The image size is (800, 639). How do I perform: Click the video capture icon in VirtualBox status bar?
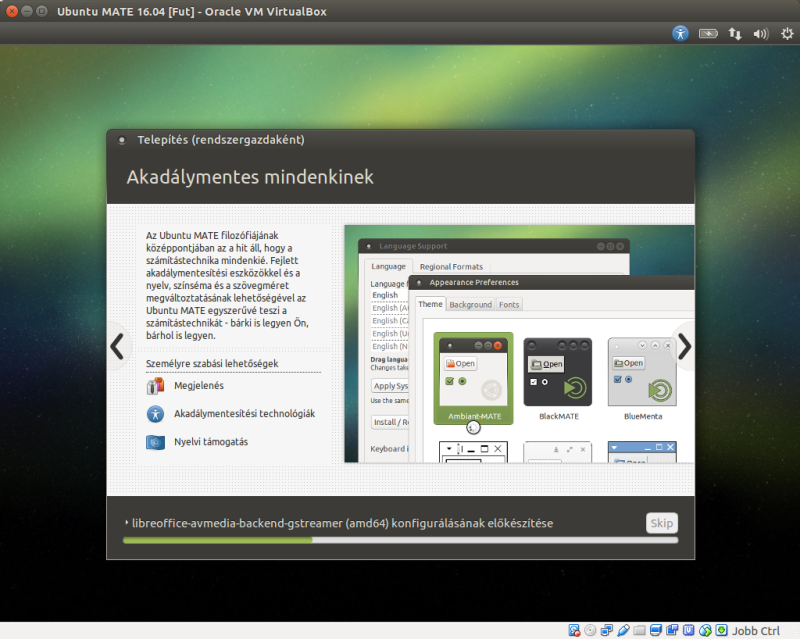click(x=672, y=630)
